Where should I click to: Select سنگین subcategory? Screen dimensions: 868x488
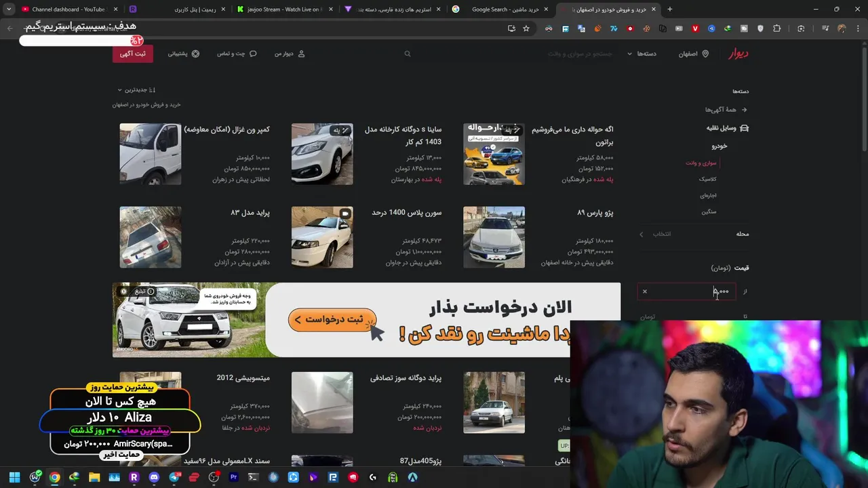tap(709, 211)
